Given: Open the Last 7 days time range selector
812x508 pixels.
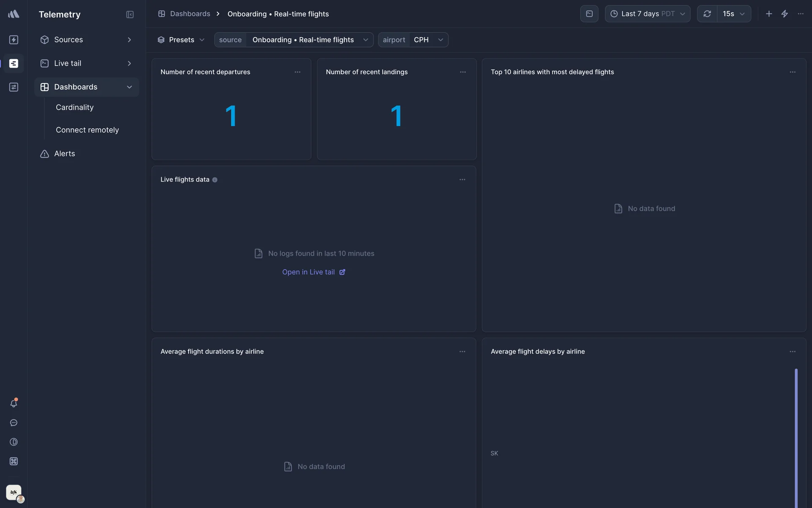Looking at the screenshot, I should (x=647, y=14).
